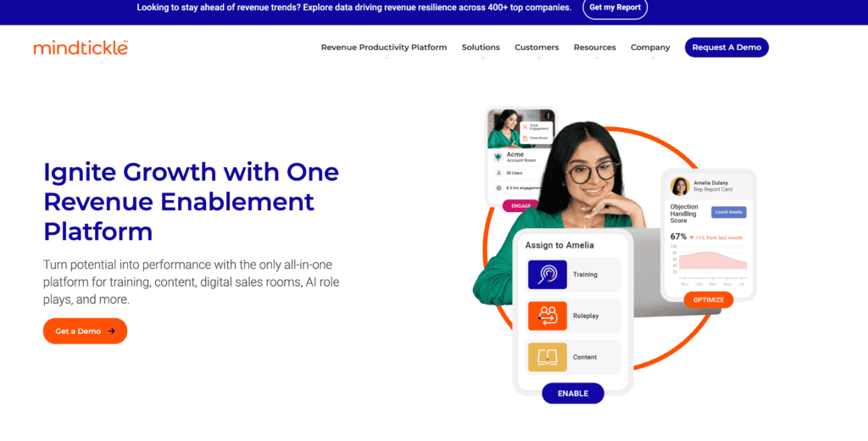Click the Mindtickle logo
868x441 pixels.
[x=81, y=47]
